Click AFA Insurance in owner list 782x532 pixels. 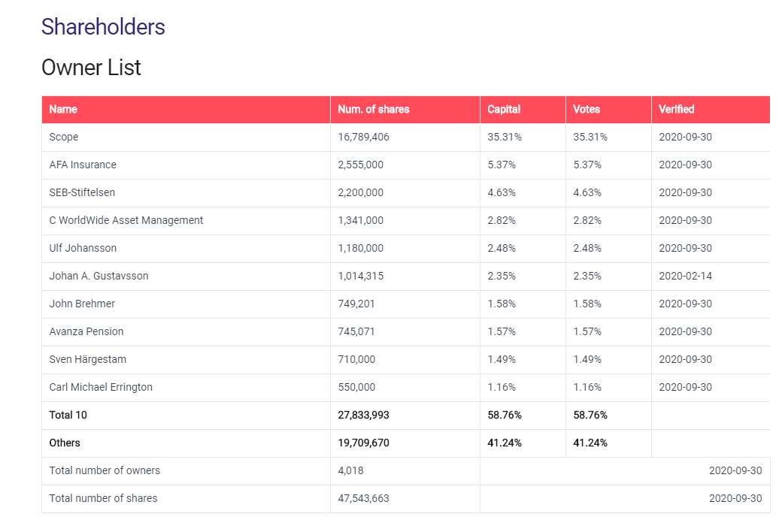tap(83, 165)
